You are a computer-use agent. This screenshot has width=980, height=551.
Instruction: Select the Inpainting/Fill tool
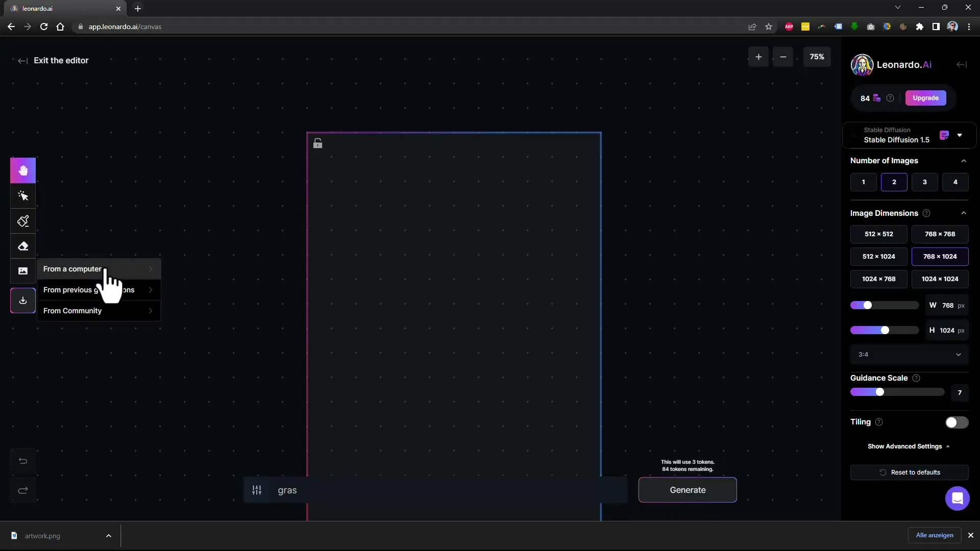(x=23, y=221)
